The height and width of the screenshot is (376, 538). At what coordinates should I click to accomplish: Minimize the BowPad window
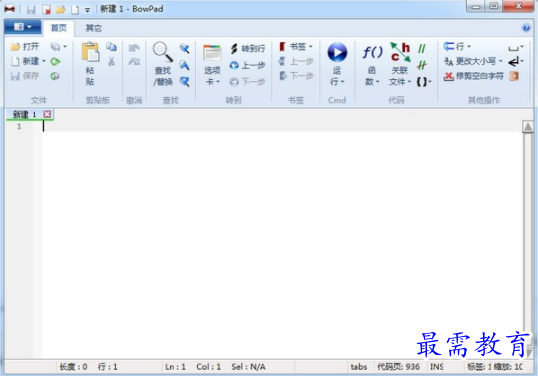coord(476,7)
